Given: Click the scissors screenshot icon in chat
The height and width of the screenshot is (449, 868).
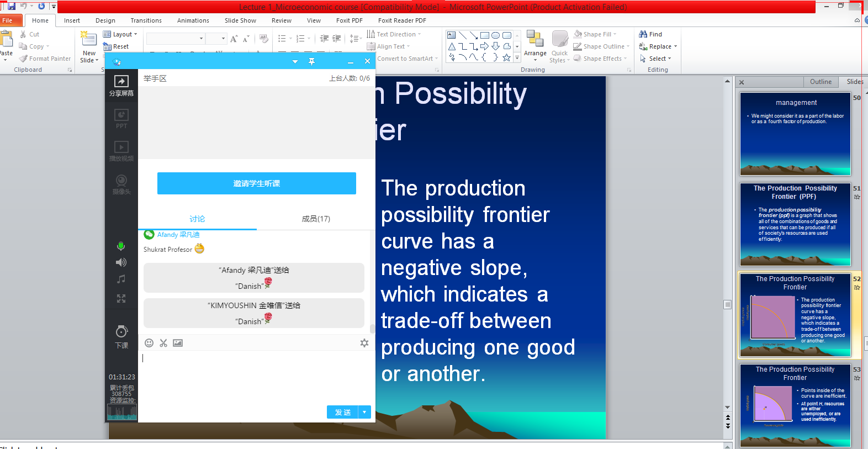Looking at the screenshot, I should pos(163,343).
